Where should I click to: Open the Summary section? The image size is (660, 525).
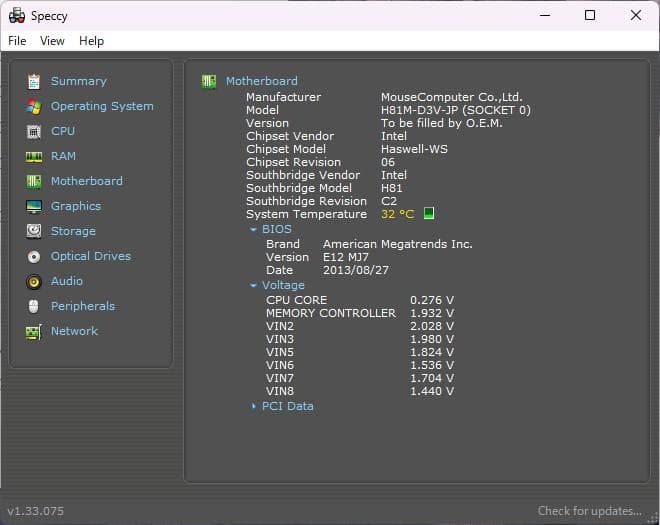point(79,81)
